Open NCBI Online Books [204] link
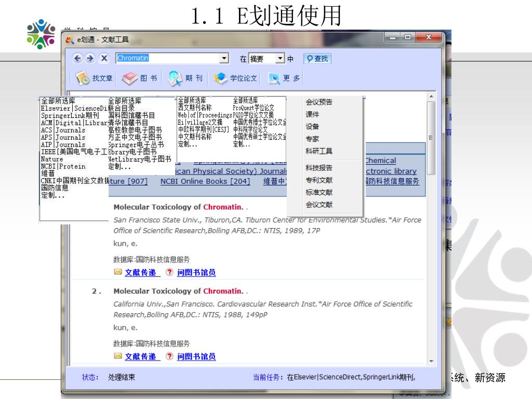Image resolution: width=532 pixels, height=399 pixels. [205, 181]
